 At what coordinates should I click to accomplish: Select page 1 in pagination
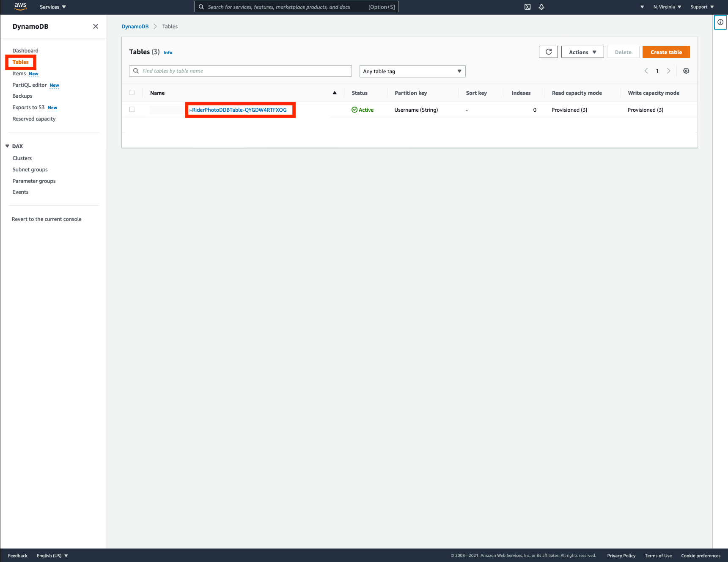coord(657,71)
